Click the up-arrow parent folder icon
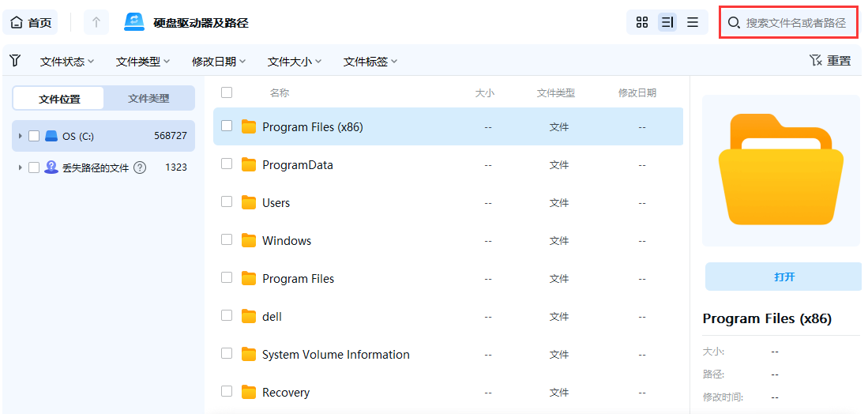868x414 pixels. 96,22
